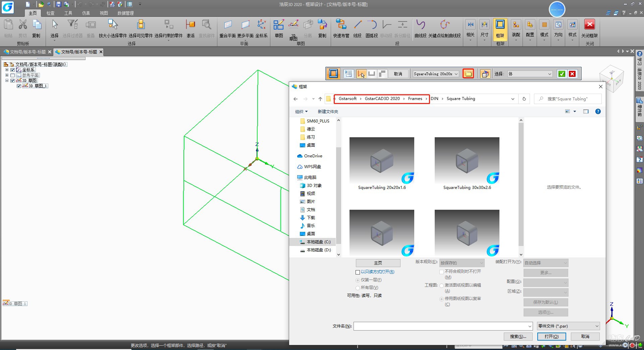The width and height of the screenshot is (644, 350).
Task: Toggle the 3D 草图 checkbox in the tree
Action: pos(13,81)
